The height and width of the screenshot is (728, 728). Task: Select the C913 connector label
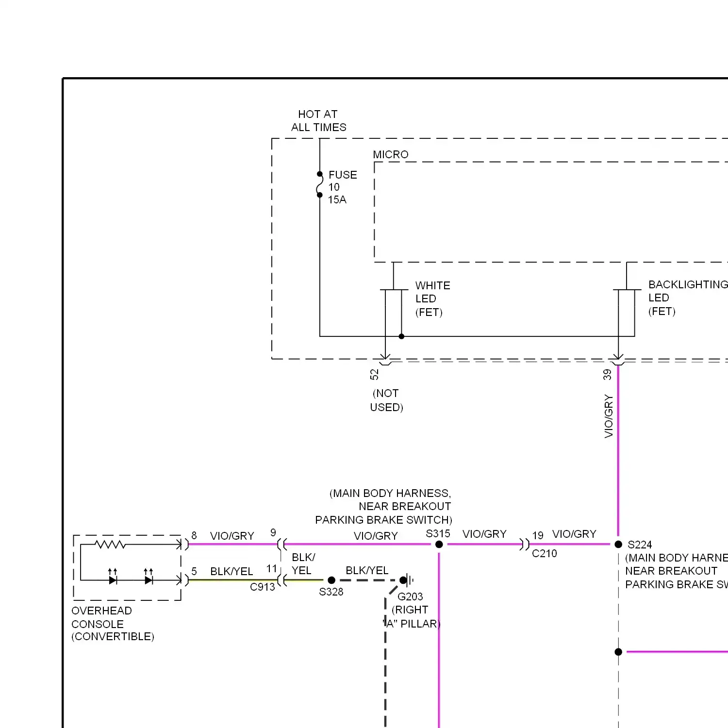click(263, 587)
